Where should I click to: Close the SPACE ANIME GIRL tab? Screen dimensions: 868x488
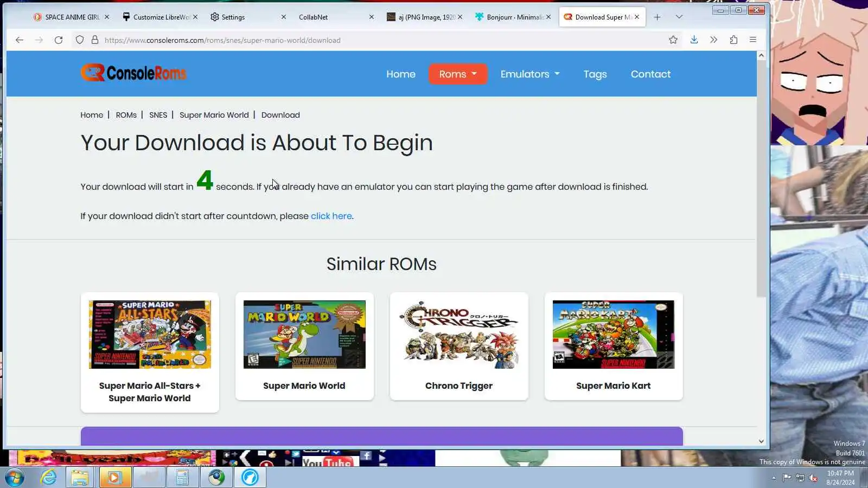coord(107,17)
